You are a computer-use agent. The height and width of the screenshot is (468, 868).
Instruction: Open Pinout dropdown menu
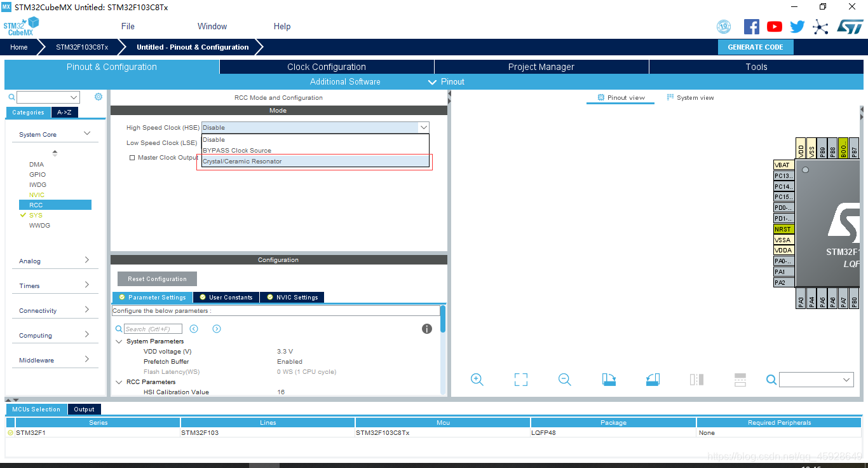click(x=447, y=81)
